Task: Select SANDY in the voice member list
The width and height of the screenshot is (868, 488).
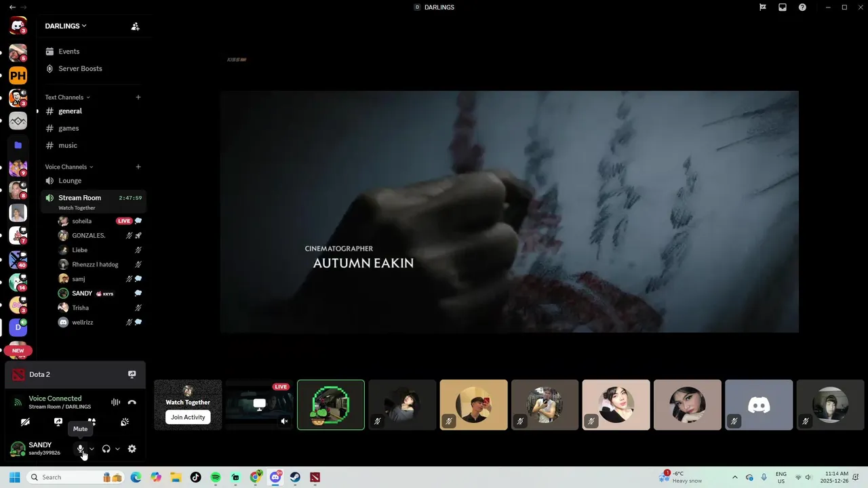Action: [100, 293]
